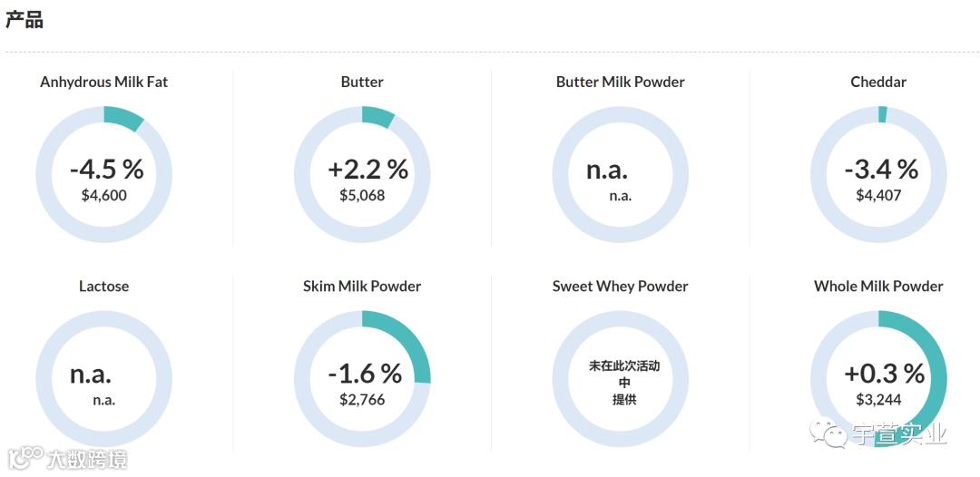The height and width of the screenshot is (477, 980).
Task: Select the Skim Milk Powder title
Action: tap(362, 286)
